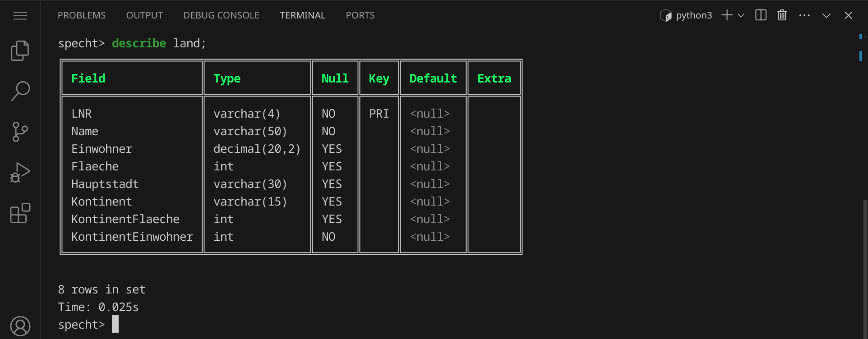Open the Run and Debug view
This screenshot has height=339, width=868.
point(20,173)
